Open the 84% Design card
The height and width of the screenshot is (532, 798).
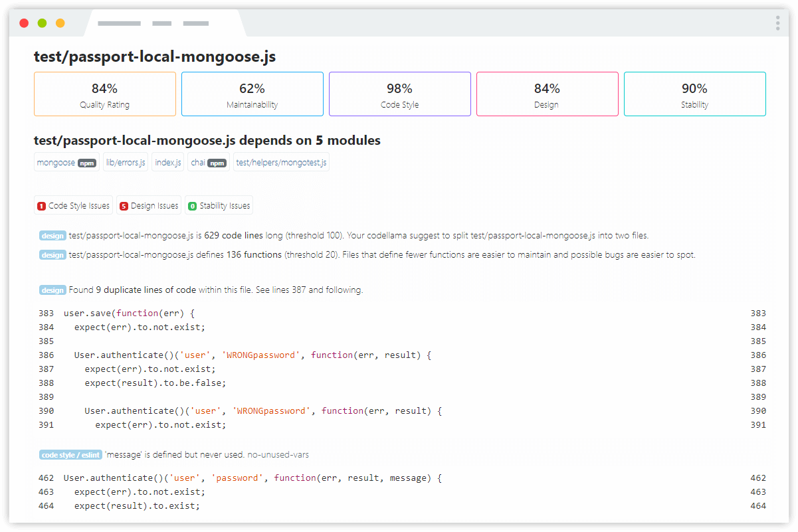548,94
